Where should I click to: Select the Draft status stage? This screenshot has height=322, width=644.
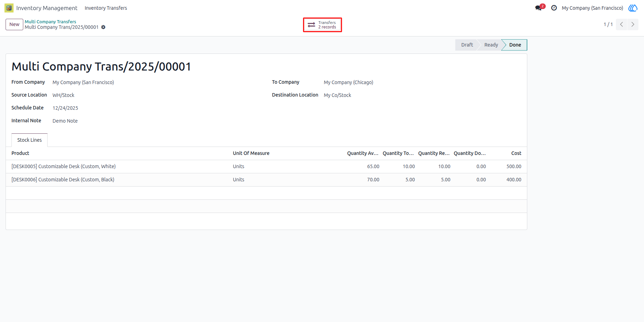coord(467,45)
